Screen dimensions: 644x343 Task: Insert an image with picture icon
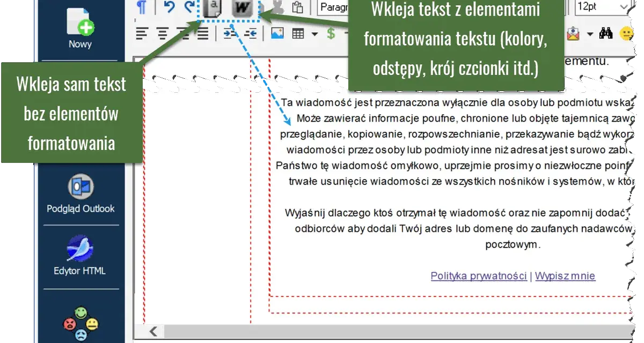click(x=277, y=33)
